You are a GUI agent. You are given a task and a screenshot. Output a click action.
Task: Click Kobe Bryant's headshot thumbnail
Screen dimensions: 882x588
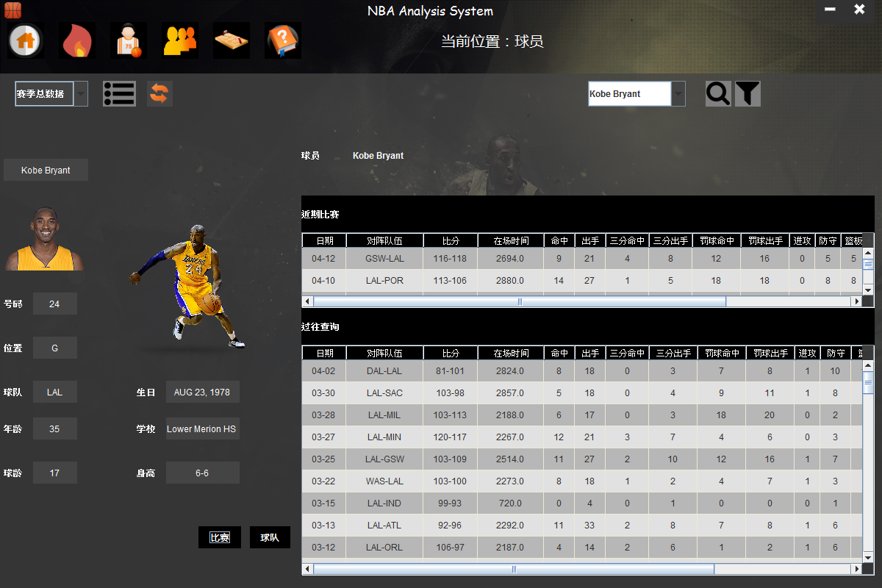click(x=44, y=238)
